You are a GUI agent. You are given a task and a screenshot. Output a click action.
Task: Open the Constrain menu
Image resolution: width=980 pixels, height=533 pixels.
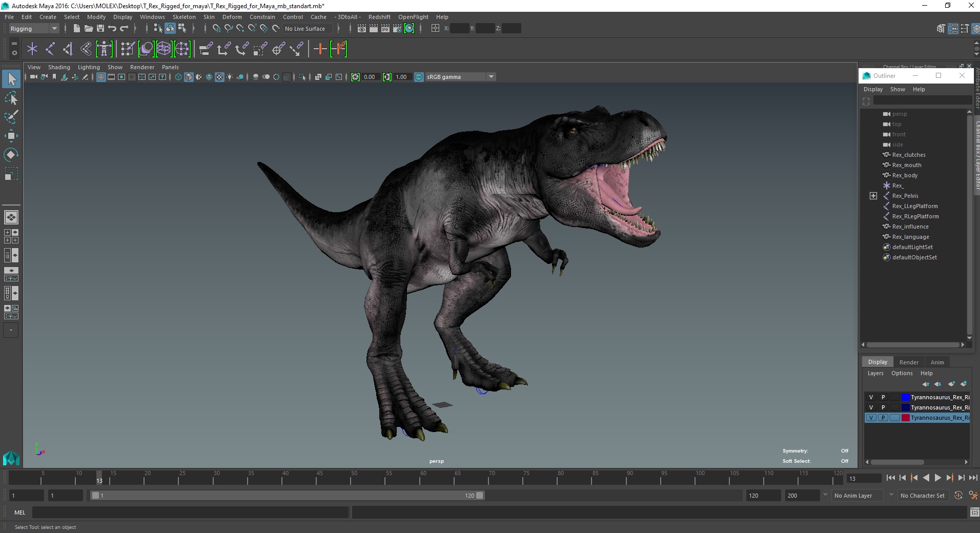coord(262,17)
